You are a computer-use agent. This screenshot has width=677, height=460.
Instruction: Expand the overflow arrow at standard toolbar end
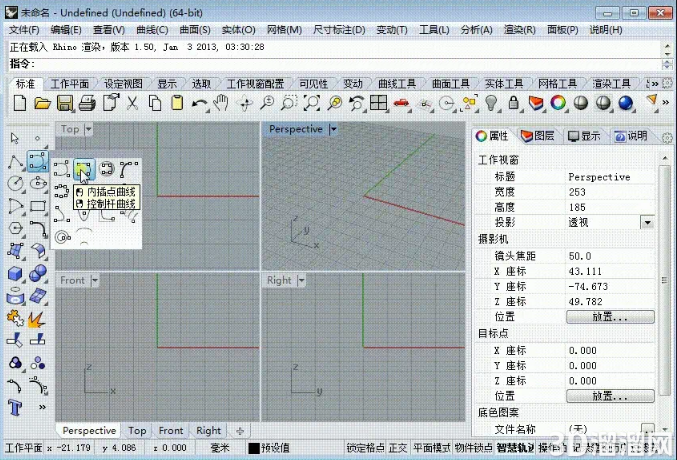tap(666, 102)
